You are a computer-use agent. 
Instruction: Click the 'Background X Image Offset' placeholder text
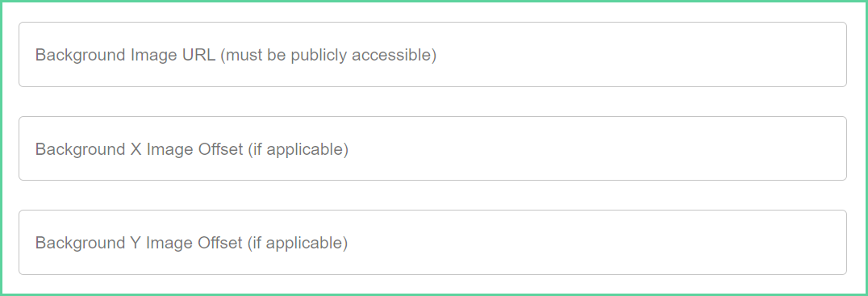[139, 149]
